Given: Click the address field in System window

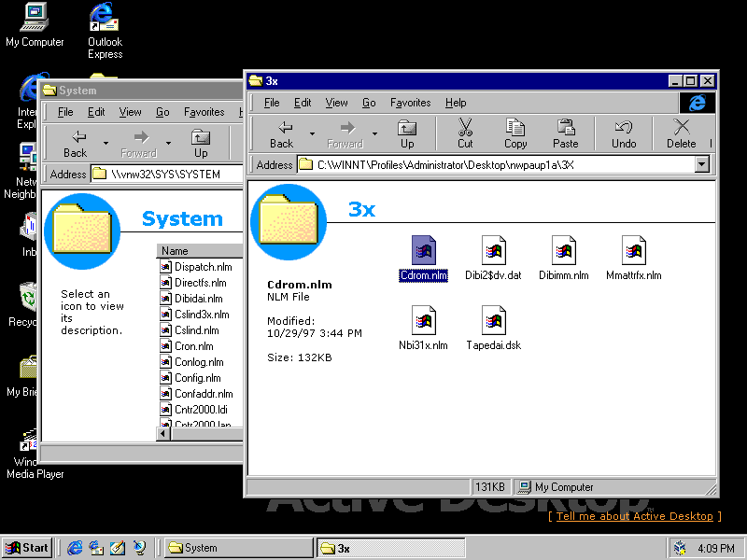Looking at the screenshot, I should [x=167, y=175].
